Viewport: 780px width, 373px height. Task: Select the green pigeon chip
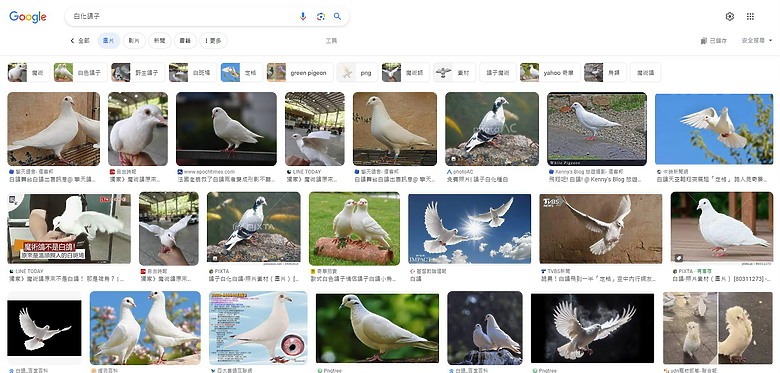299,73
